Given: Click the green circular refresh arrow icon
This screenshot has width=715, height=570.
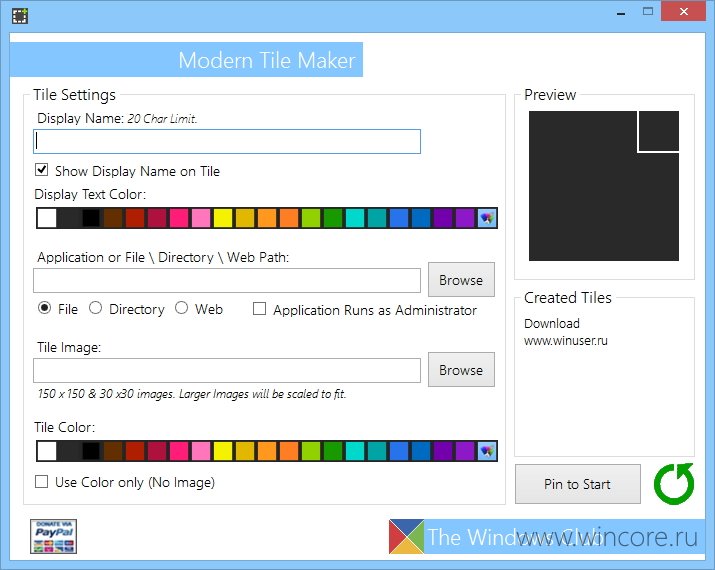Looking at the screenshot, I should (674, 483).
